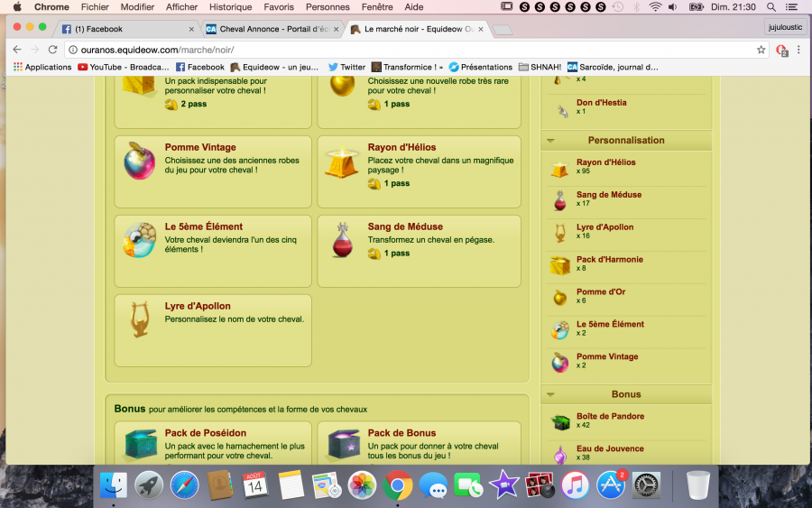Click the Boîte de Pandore sidebar label
Viewport: 812px width, 508px height.
[611, 416]
